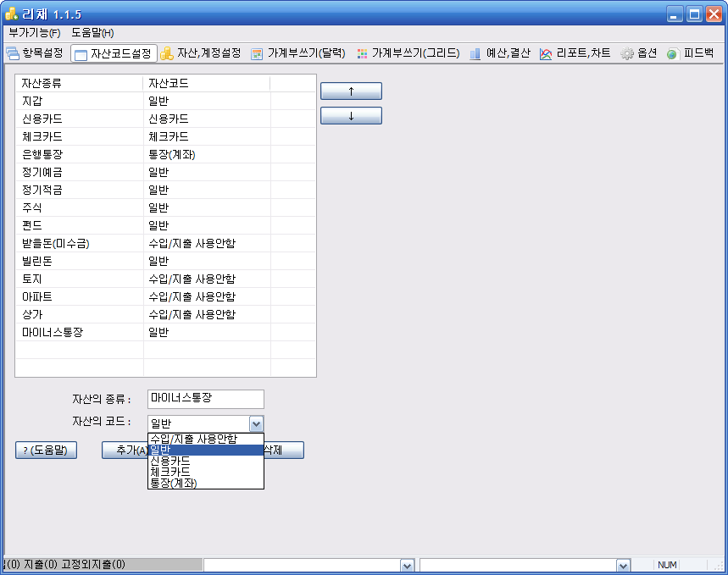Image resolution: width=728 pixels, height=575 pixels.
Task: Click the 리채 app icon in title bar
Action: pyautogui.click(x=12, y=14)
